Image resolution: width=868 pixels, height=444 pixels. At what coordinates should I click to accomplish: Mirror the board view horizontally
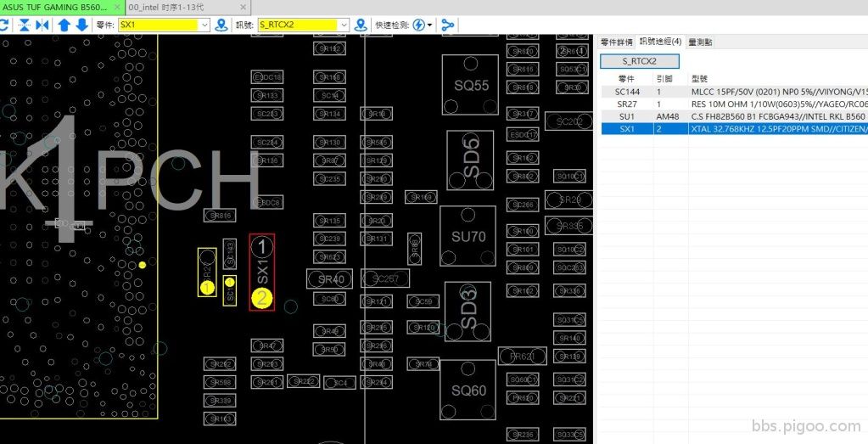[x=42, y=25]
